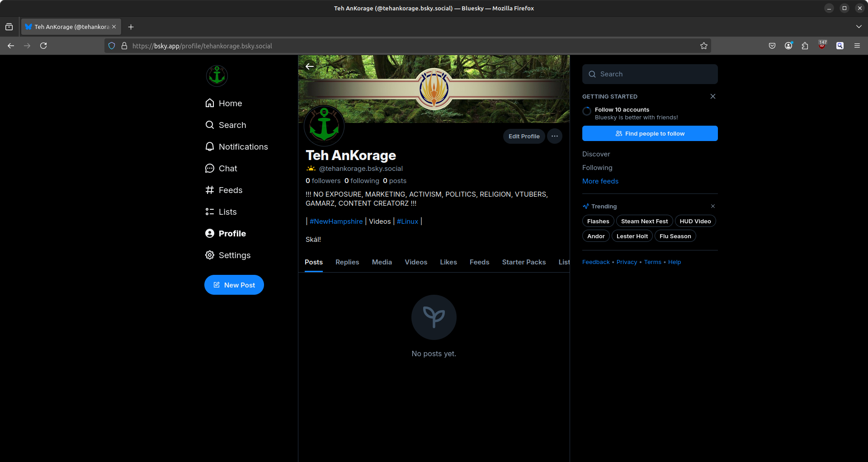This screenshot has height=462, width=868.
Task: Click New Post button
Action: point(234,285)
